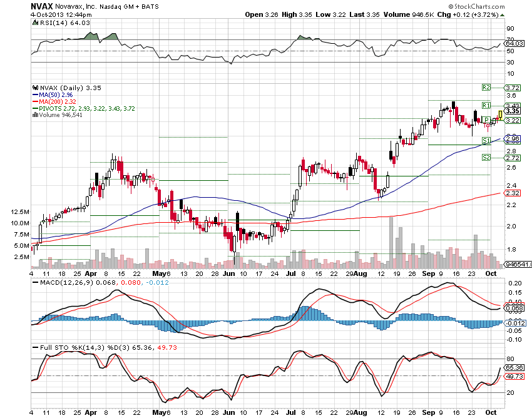Select the P pivot marker box
Viewport: 532px width, 418px height.
486,120
